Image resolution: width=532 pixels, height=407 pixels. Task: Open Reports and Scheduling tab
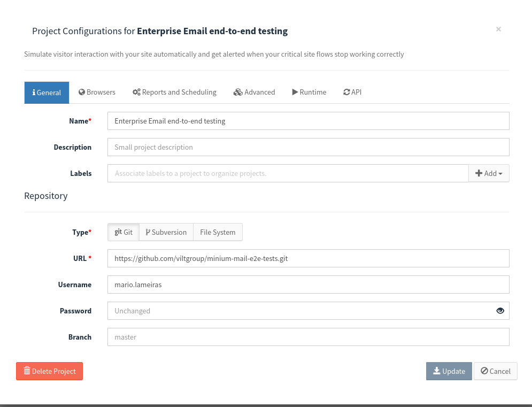(x=174, y=93)
